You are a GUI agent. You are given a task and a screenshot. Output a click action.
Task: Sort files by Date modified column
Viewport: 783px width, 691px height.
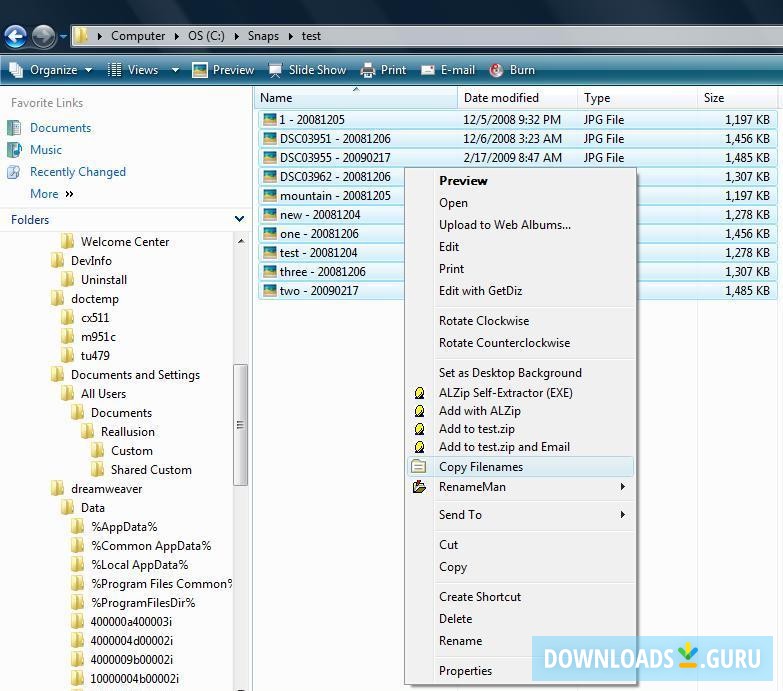(x=501, y=98)
